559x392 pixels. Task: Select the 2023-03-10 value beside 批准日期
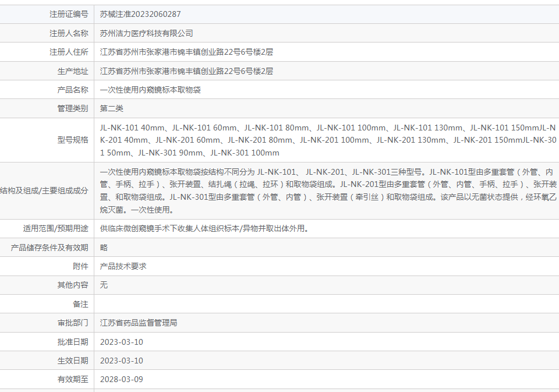pos(122,342)
